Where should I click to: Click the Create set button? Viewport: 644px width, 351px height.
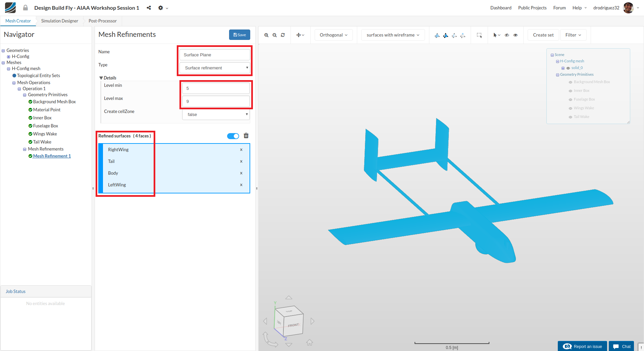tap(543, 35)
